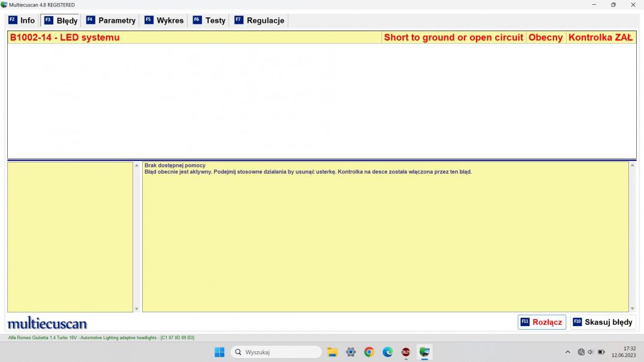Click the up arrow of help text scrollbar
Image resolution: width=644 pixels, height=362 pixels.
[x=633, y=165]
